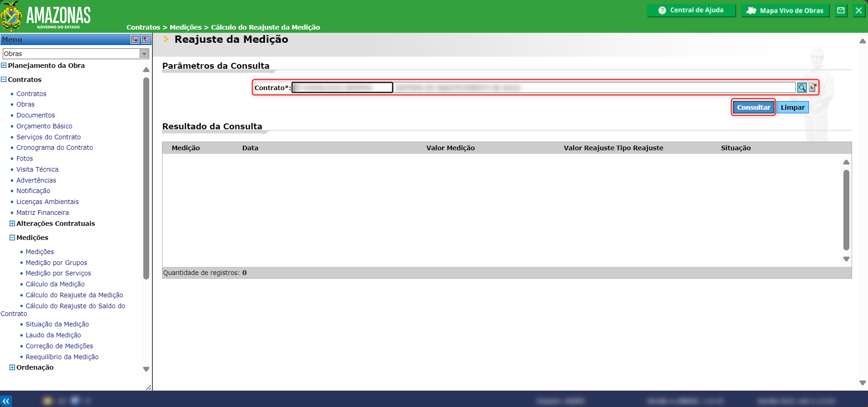Click the Valor Reajuste column header
Image resolution: width=868 pixels, height=407 pixels.
[589, 148]
